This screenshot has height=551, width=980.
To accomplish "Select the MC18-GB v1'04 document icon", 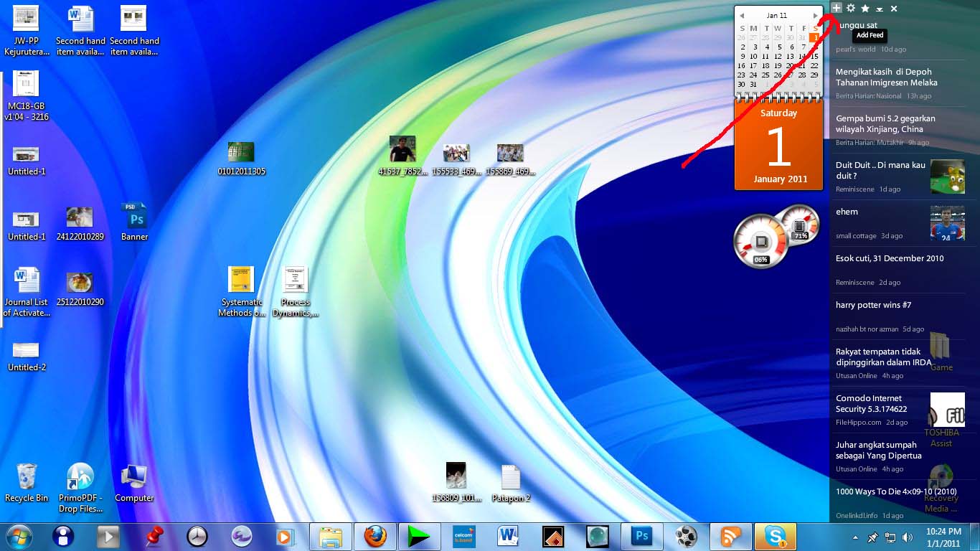I will pyautogui.click(x=27, y=96).
